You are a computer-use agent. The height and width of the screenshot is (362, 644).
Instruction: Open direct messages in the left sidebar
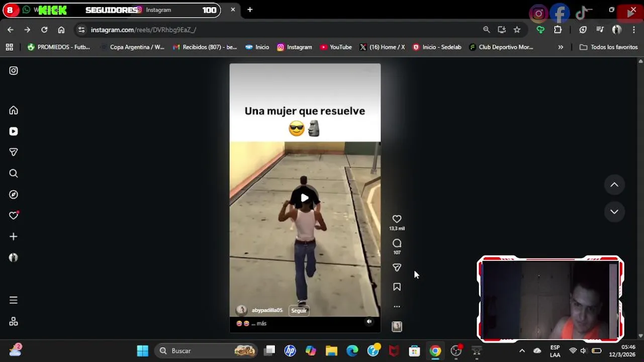14,152
